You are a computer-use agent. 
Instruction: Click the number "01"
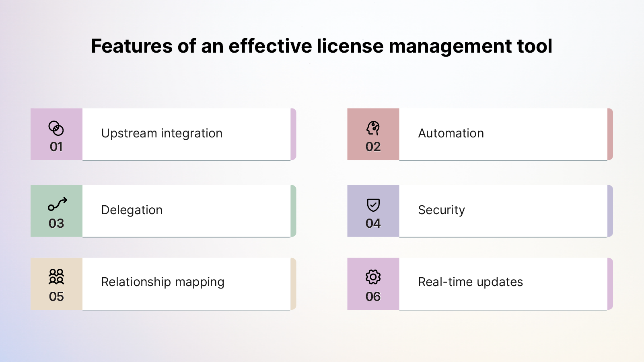coord(56,147)
